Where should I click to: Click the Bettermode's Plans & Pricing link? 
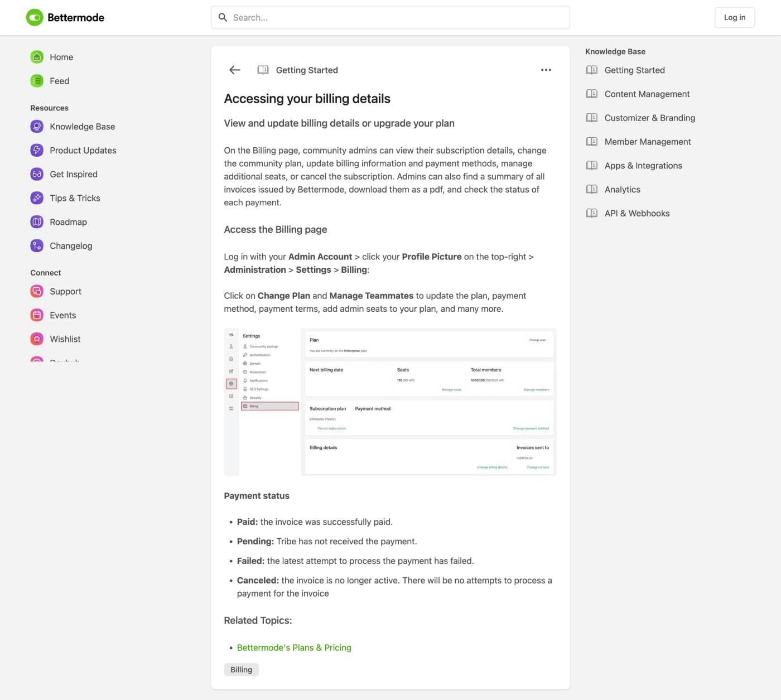(x=294, y=648)
